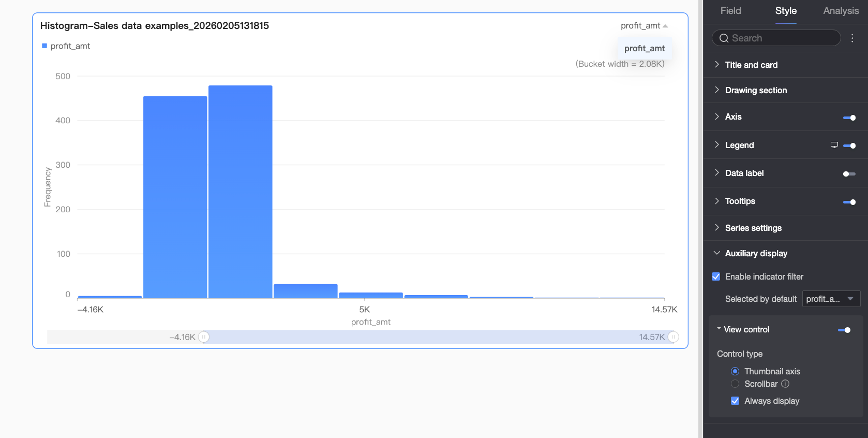Click the profit_amt indicator arrow in chart header
Image resolution: width=868 pixels, height=438 pixels.
[665, 26]
